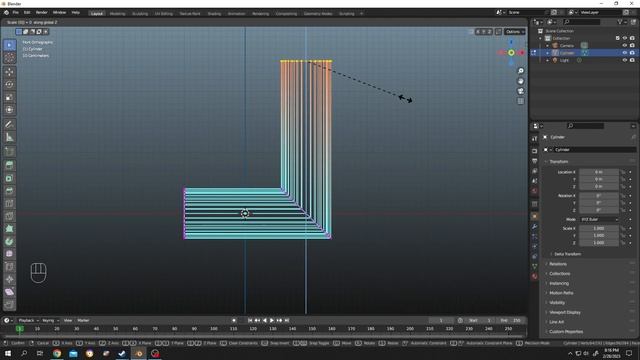Image resolution: width=640 pixels, height=360 pixels.
Task: Choose the Loop Cut tool
Action: (x=9, y=203)
